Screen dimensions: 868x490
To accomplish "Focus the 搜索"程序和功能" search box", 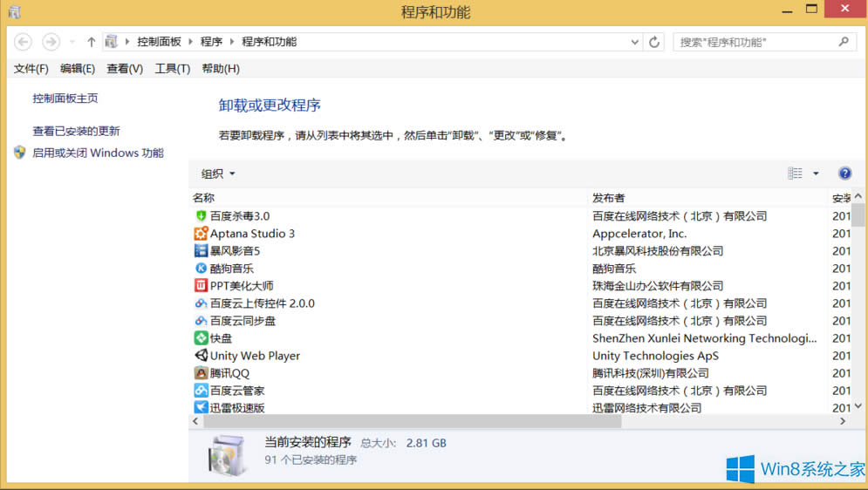I will point(763,42).
